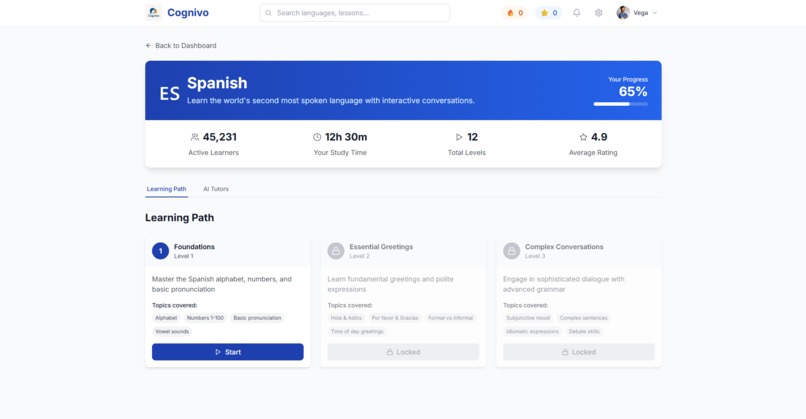Select the Por favor & Gracias tag
Image resolution: width=806 pixels, height=419 pixels.
coord(395,318)
